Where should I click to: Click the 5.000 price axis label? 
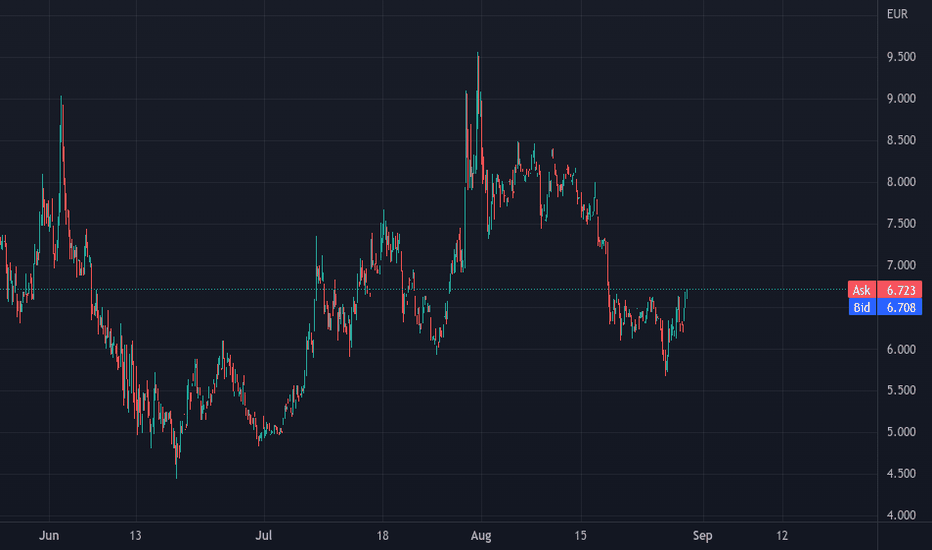901,432
